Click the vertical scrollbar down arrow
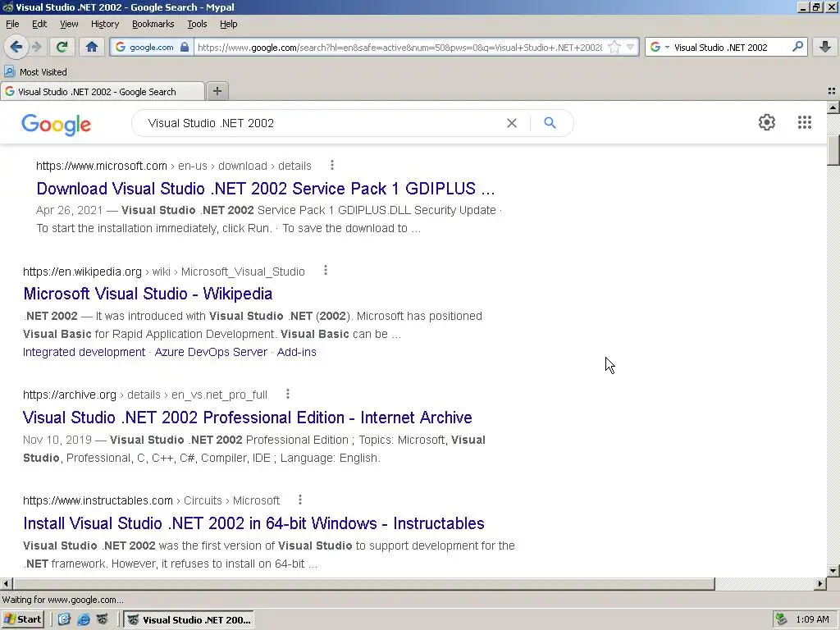The height and width of the screenshot is (630, 840). click(x=833, y=571)
